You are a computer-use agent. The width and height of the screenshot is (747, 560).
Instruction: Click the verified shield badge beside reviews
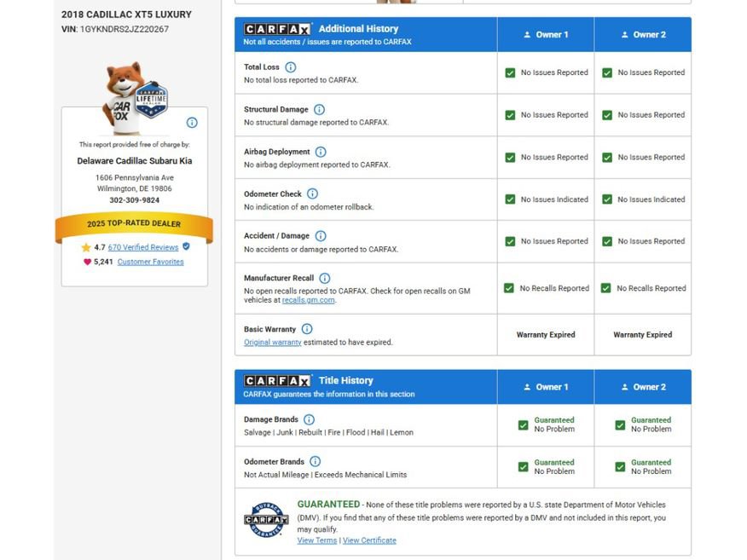tap(186, 246)
